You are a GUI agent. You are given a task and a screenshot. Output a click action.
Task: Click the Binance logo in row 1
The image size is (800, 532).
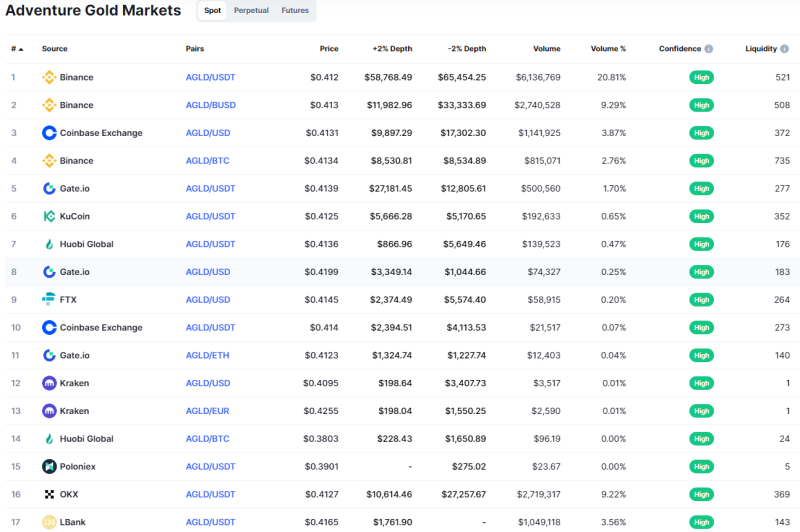click(x=49, y=77)
